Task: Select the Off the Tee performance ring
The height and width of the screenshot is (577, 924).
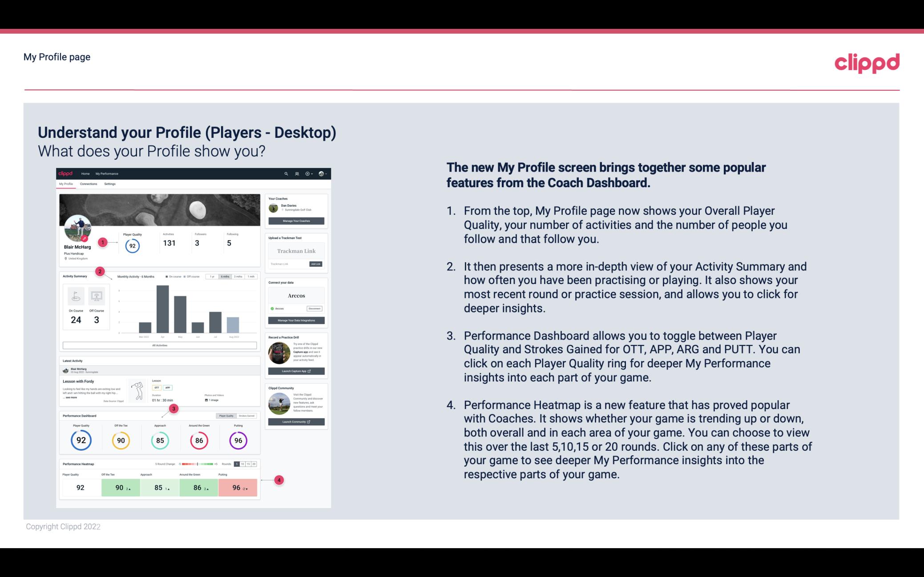Action: (121, 440)
